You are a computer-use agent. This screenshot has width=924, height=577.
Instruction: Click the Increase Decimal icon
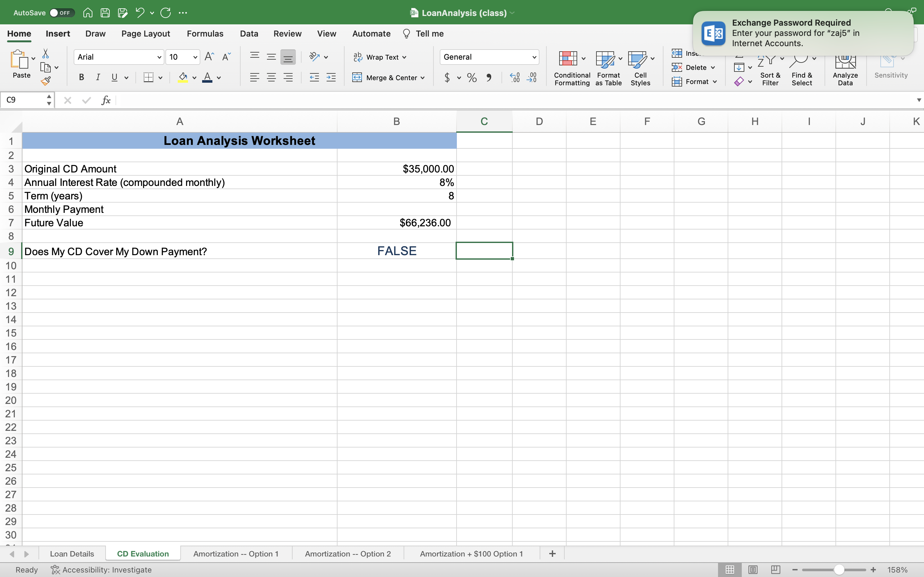pyautogui.click(x=514, y=77)
